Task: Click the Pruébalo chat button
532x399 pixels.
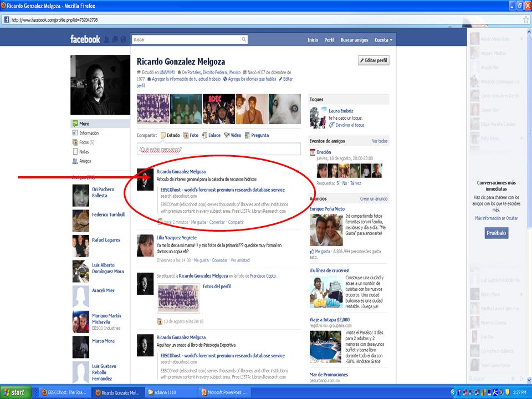Action: tap(496, 233)
